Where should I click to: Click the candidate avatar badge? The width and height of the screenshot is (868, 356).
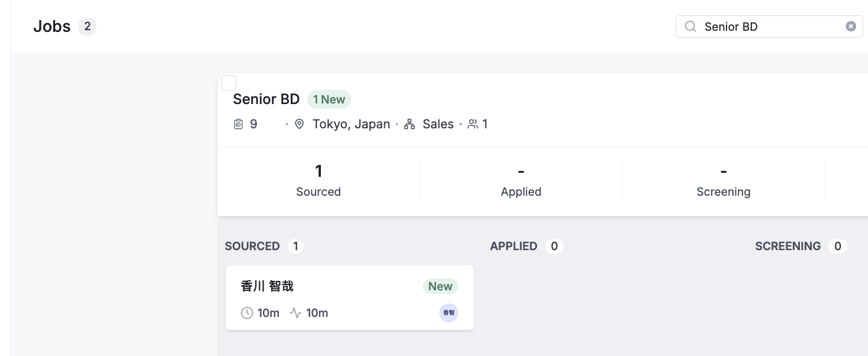point(449,313)
